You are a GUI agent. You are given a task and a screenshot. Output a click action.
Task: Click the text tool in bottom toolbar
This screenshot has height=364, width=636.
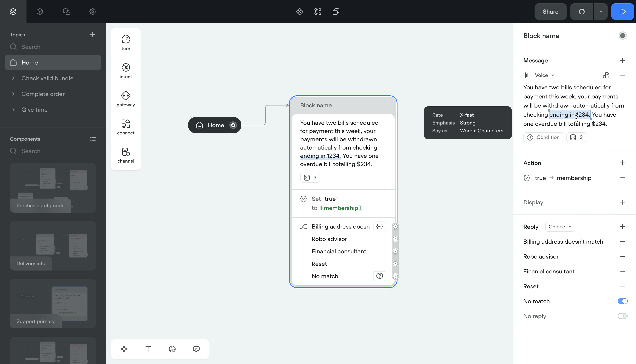tap(148, 349)
